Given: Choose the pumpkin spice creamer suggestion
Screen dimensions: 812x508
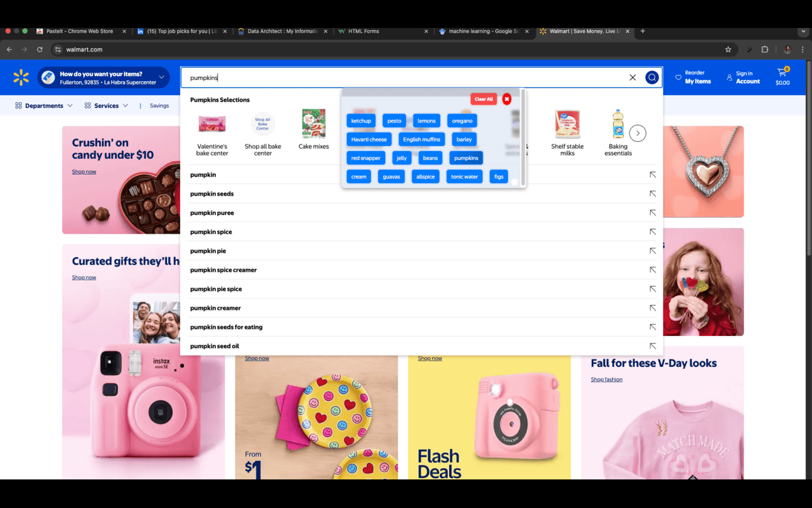Looking at the screenshot, I should pos(223,270).
